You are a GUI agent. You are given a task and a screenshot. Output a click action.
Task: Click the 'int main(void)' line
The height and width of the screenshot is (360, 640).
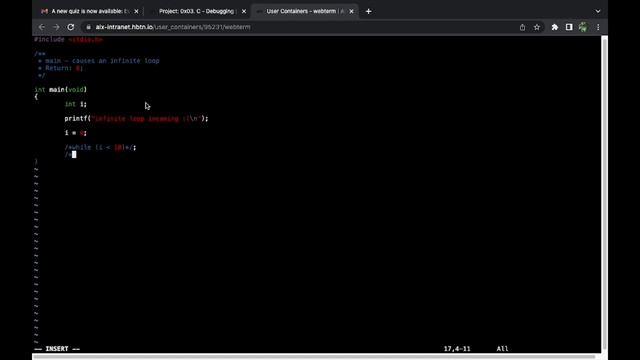coord(60,89)
